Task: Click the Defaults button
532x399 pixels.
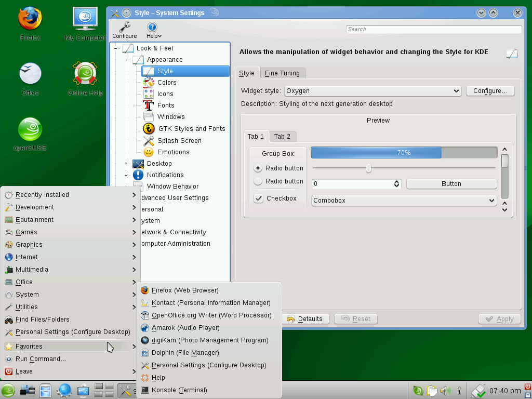Action: (305, 319)
